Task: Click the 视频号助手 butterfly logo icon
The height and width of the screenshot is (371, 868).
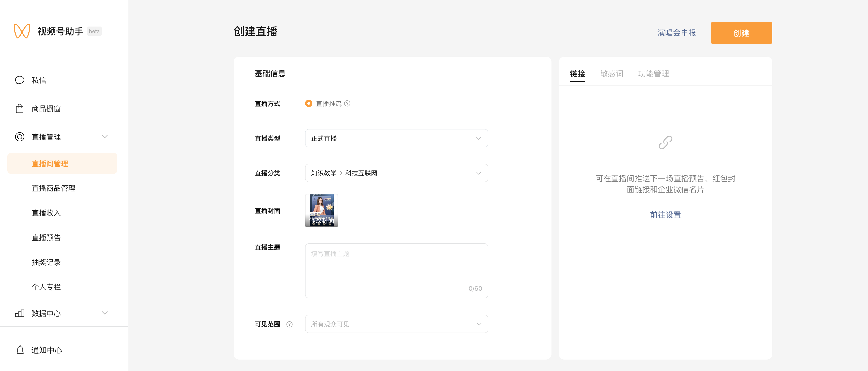Action: pyautogui.click(x=22, y=31)
